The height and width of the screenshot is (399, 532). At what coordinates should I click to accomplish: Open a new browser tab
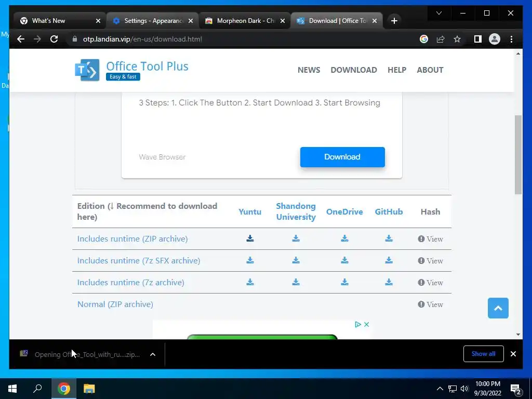[x=394, y=21]
